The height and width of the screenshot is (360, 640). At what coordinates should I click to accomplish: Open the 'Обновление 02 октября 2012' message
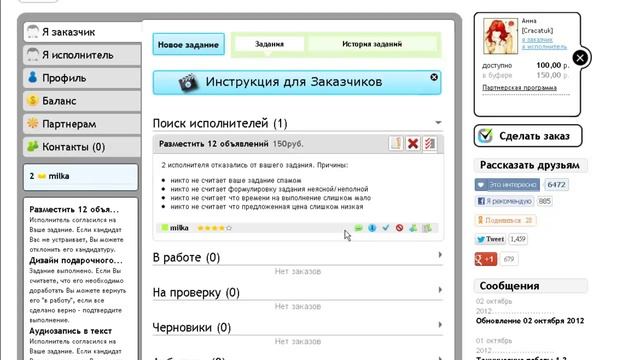[530, 321]
